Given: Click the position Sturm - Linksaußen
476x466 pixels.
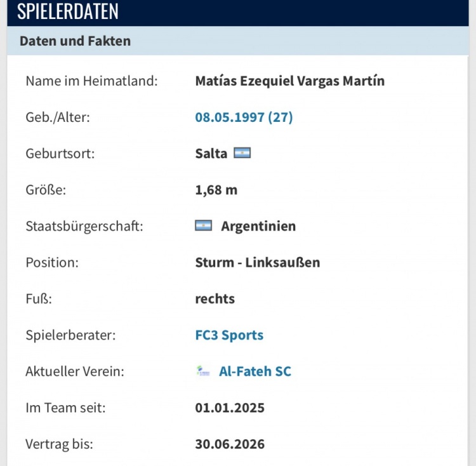Looking at the screenshot, I should (x=258, y=262).
